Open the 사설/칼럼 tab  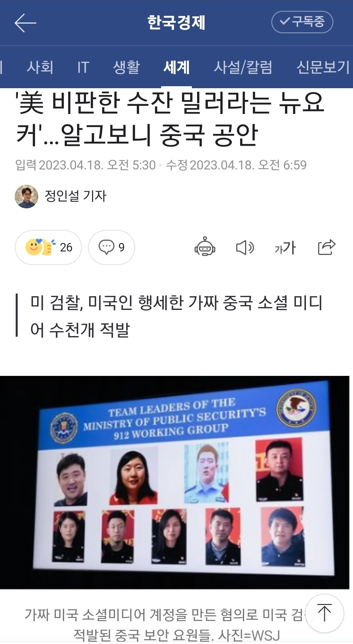click(x=243, y=67)
